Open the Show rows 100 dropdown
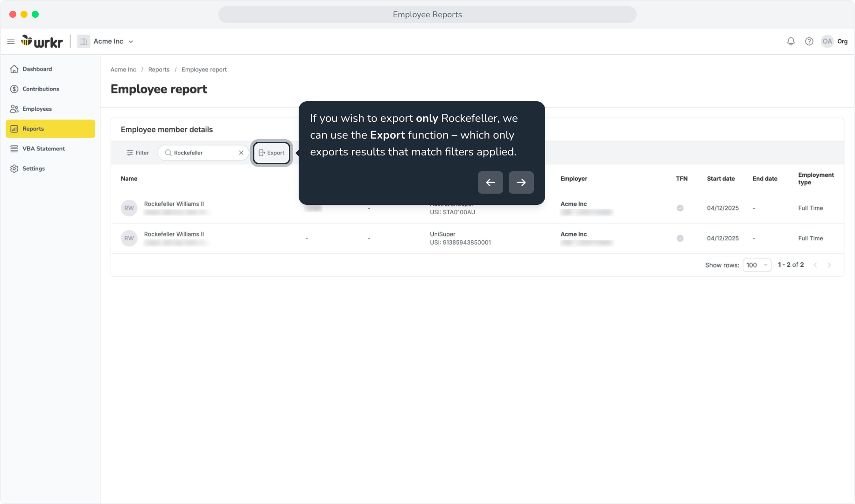 757,265
